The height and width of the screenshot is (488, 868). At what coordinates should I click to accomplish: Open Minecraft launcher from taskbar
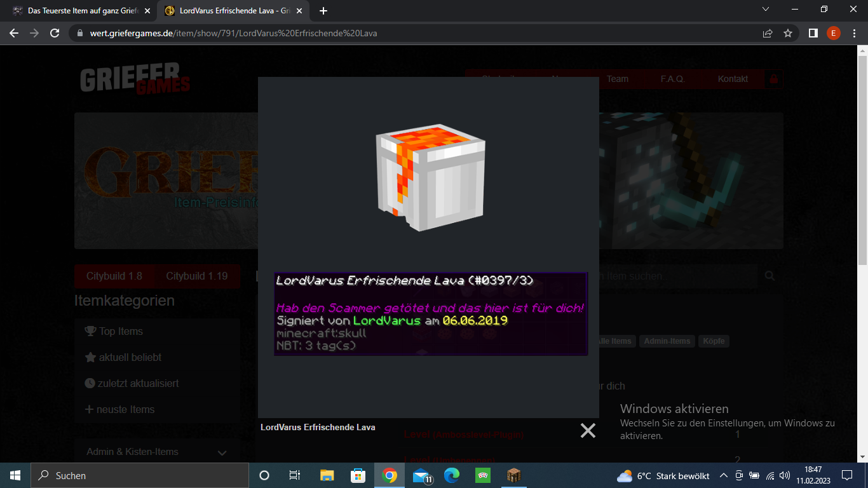tap(514, 475)
